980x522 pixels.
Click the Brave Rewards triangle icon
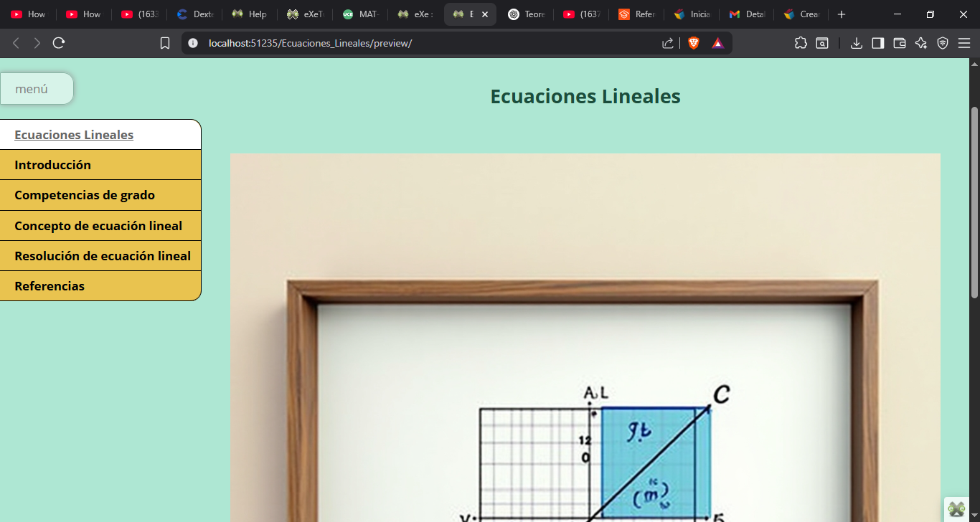(x=717, y=43)
